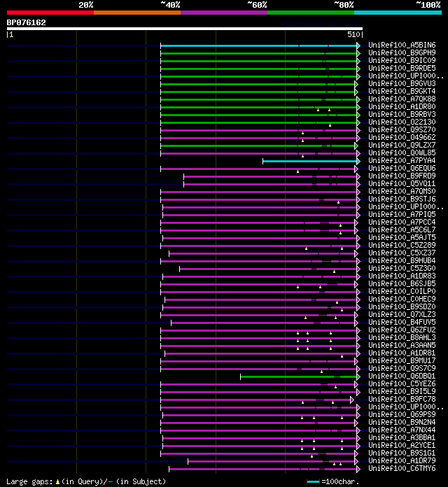The width and height of the screenshot is (448, 487).
Task: Open hit UniRef100_B9GPH9
Action: tap(402, 52)
